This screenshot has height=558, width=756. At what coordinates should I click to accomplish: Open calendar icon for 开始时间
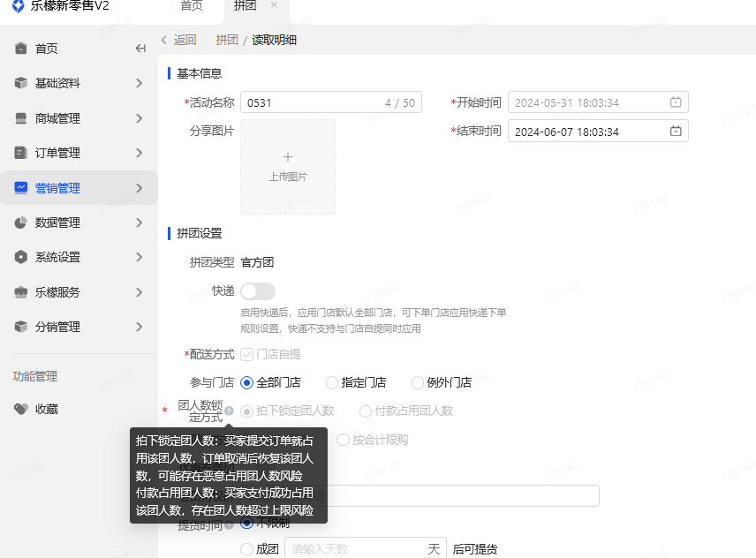676,102
